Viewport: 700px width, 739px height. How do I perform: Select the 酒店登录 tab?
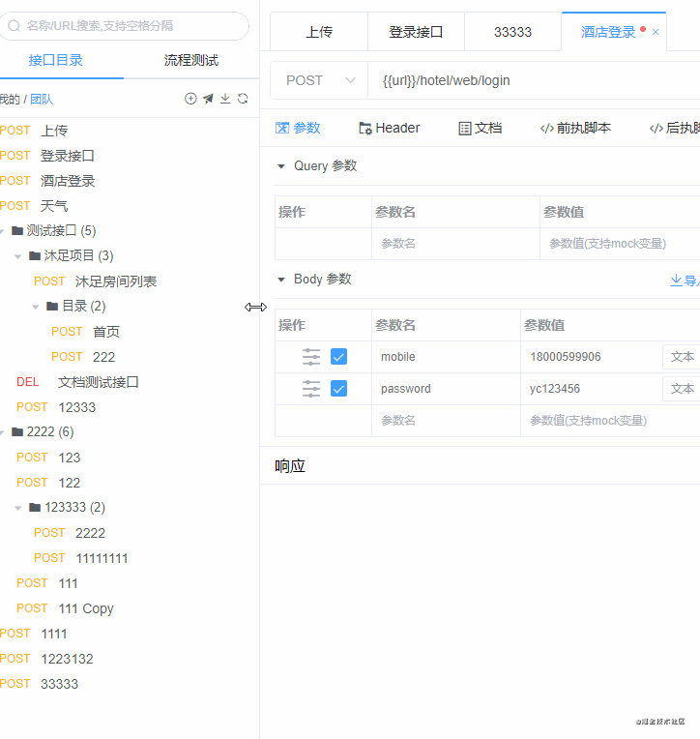tap(608, 32)
